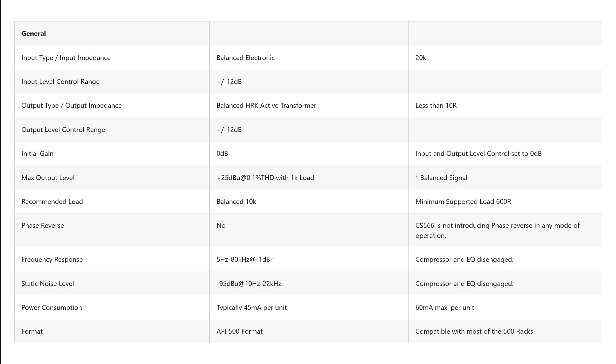Click Balanced HRK Active Transformer text
The image size is (616, 364).
266,105
